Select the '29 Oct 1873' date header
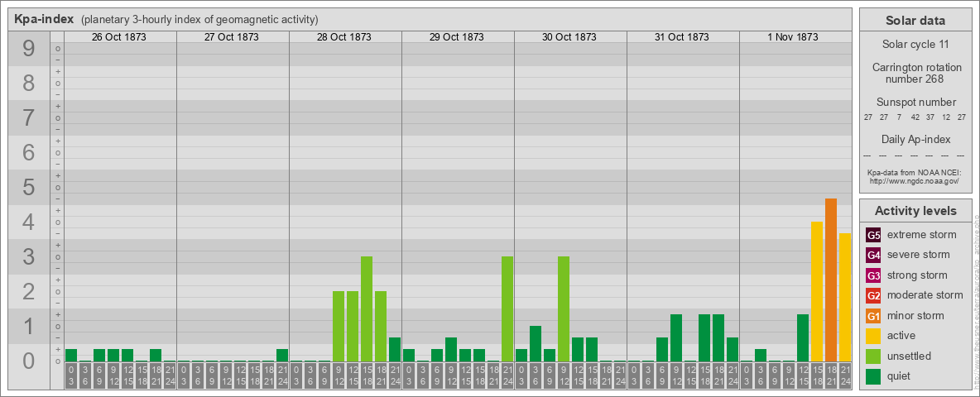This screenshot has height=397, width=980. pos(456,37)
